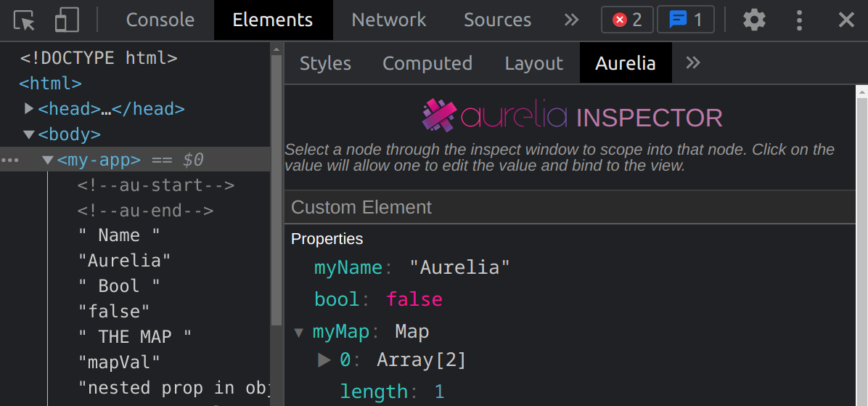The image size is (868, 406).
Task: Collapse the my-app element node
Action: click(x=48, y=160)
